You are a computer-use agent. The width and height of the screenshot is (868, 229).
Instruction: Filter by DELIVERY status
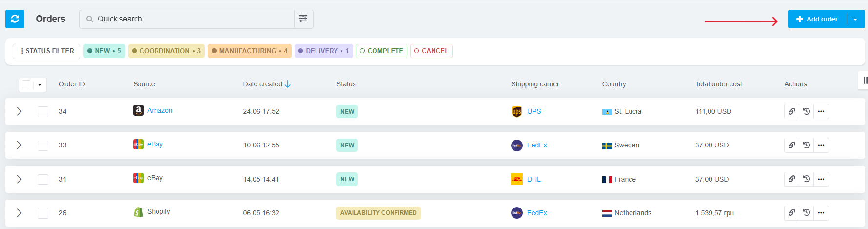click(x=324, y=51)
